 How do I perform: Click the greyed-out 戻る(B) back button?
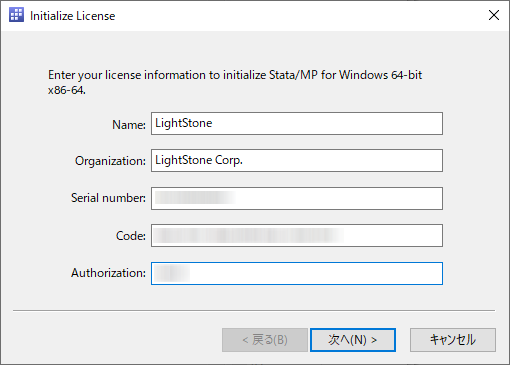pos(265,340)
